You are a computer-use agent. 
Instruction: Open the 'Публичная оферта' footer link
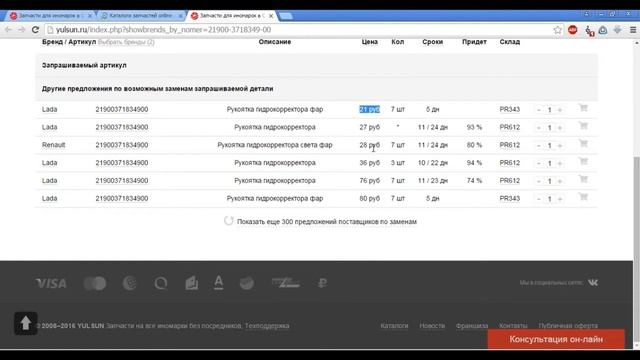click(x=568, y=326)
